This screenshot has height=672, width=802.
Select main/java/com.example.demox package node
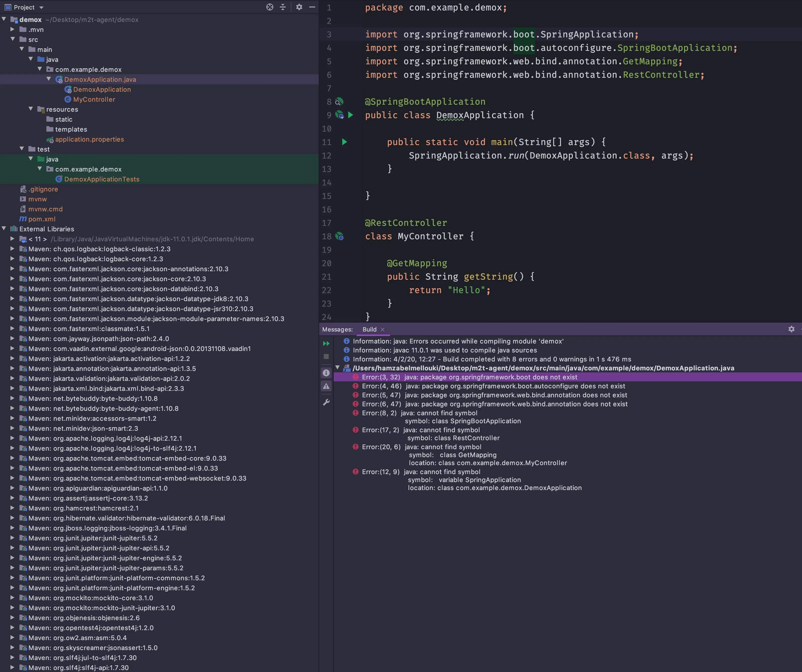click(x=88, y=70)
